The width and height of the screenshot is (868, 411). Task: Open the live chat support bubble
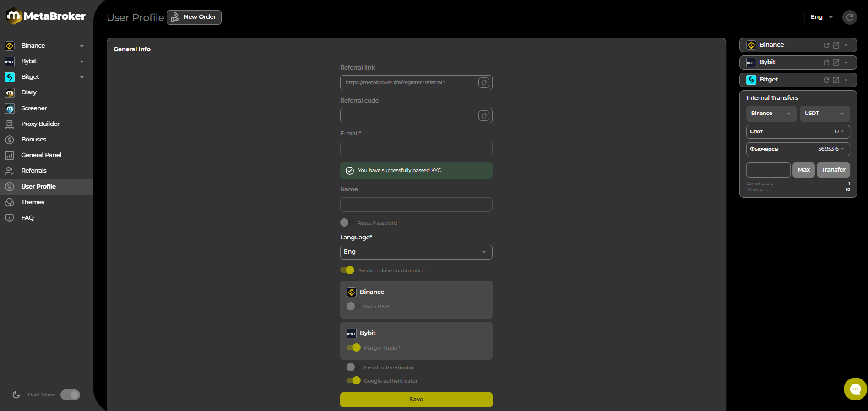(855, 389)
